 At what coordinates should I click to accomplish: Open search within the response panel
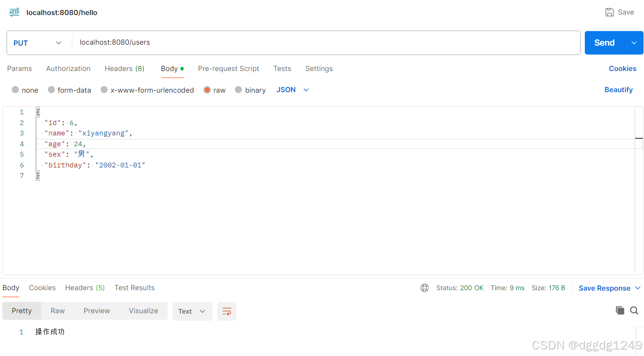pos(634,310)
